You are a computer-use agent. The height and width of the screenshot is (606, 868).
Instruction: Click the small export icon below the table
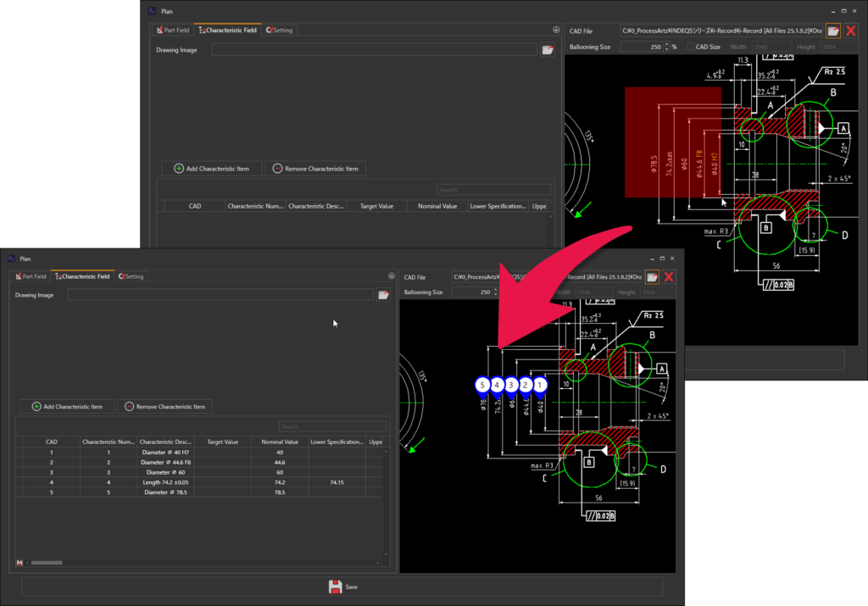(19, 563)
